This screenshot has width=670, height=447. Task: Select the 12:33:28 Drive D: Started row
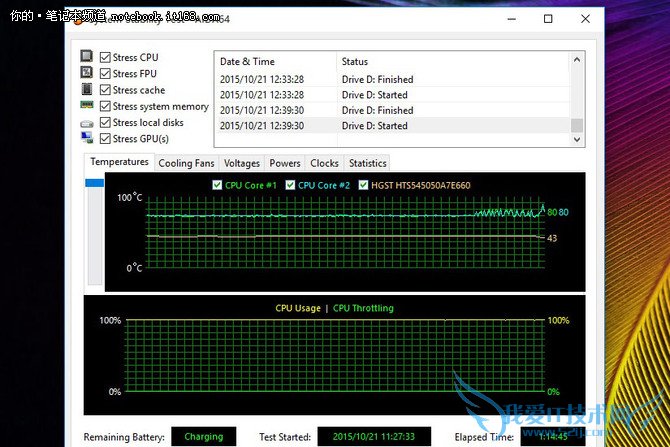pyautogui.click(x=393, y=95)
